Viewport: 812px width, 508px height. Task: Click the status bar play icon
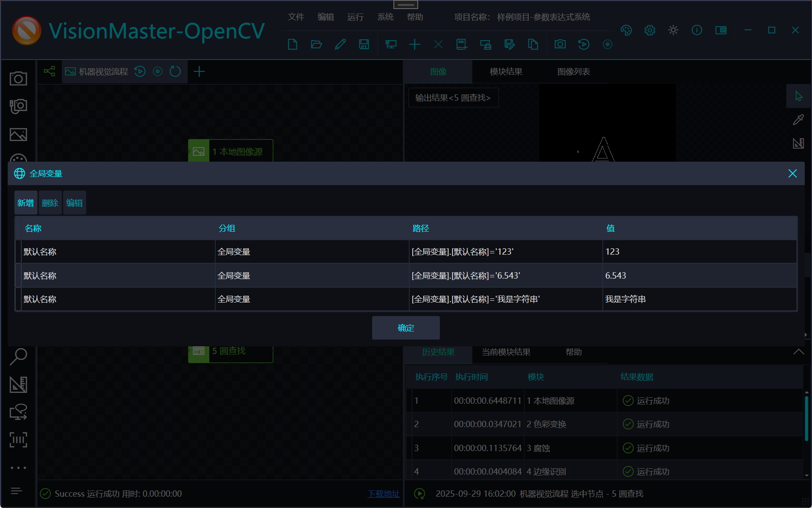tap(420, 494)
